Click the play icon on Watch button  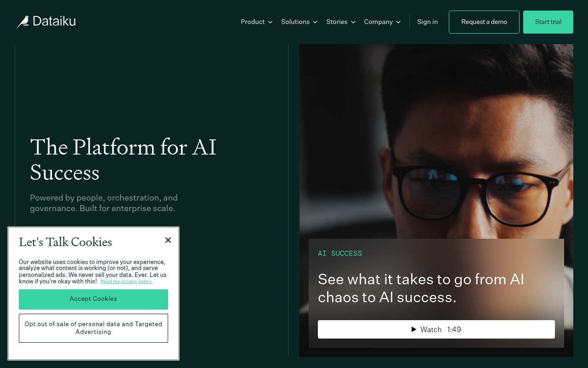(x=414, y=329)
